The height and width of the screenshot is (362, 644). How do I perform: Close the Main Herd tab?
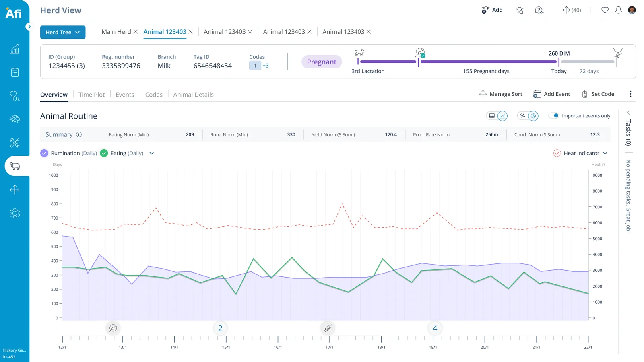point(136,32)
